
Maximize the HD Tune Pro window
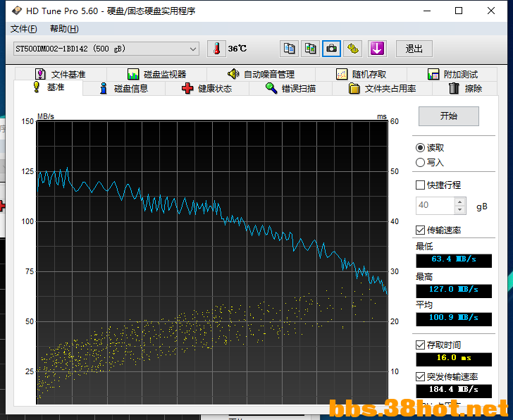459,11
